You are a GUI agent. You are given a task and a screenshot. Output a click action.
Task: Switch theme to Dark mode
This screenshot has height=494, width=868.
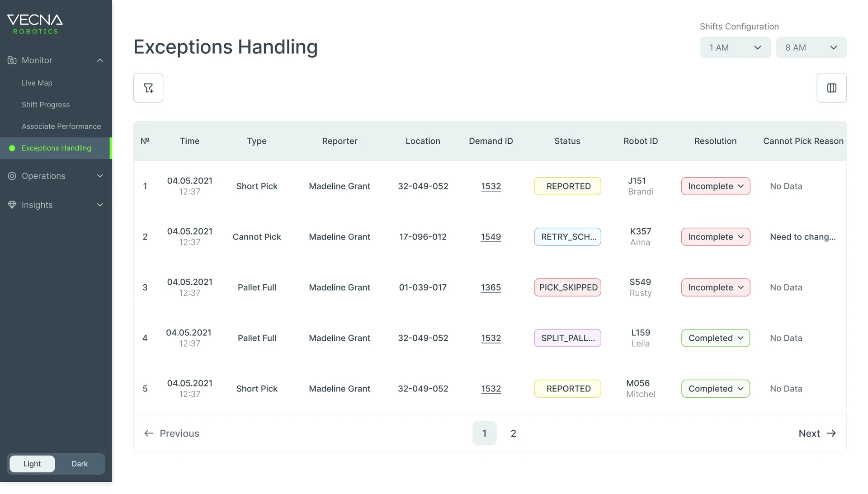coord(80,464)
